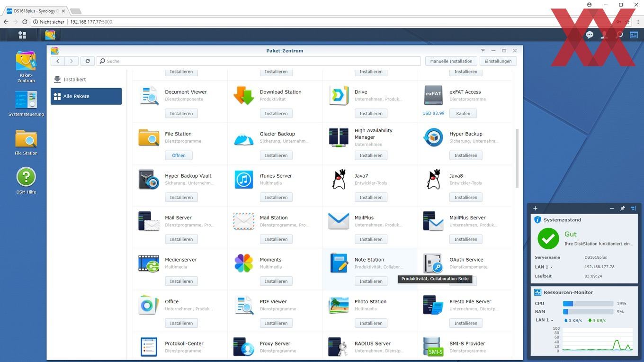Click the Proxy Server package icon

coord(244,347)
